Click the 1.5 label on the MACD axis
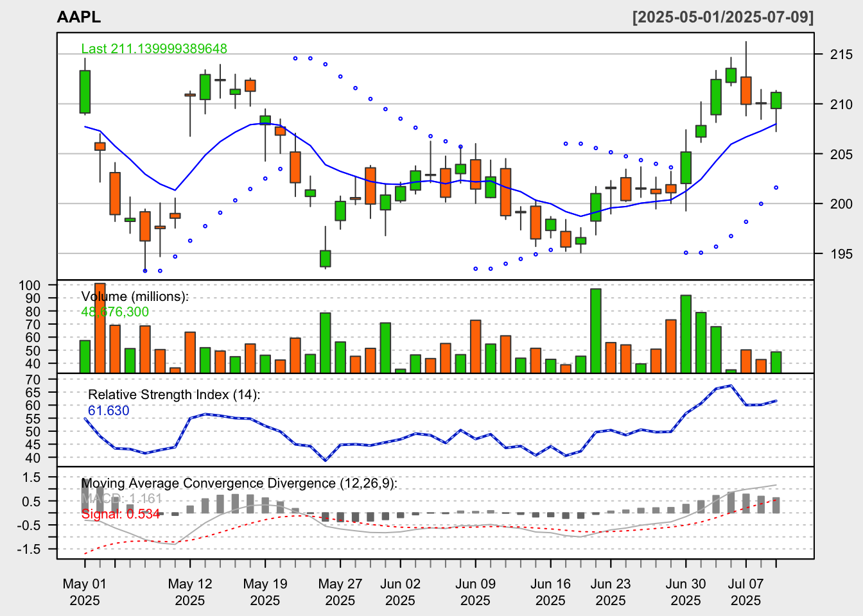 (31, 477)
